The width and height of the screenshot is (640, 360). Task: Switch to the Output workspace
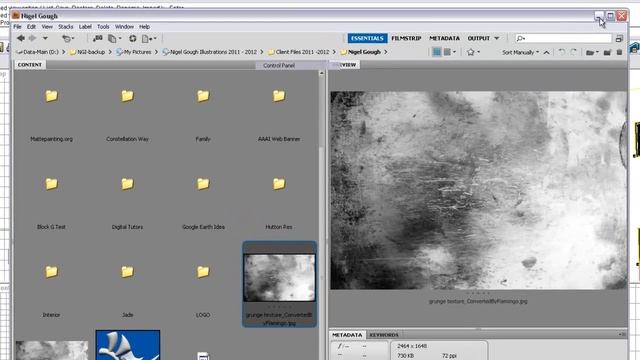tap(479, 38)
